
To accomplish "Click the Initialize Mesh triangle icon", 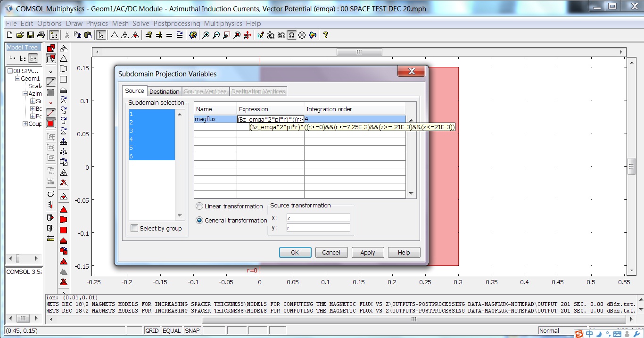I will (x=114, y=35).
